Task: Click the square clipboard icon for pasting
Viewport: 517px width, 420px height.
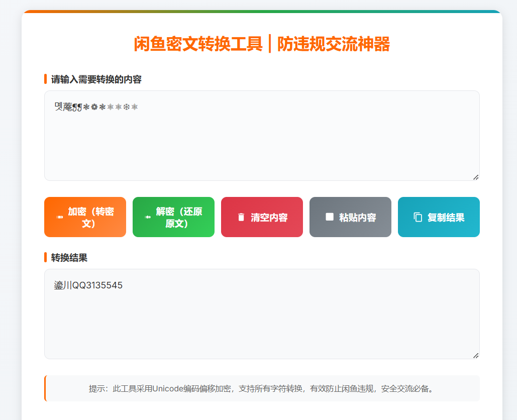Action: pyautogui.click(x=330, y=217)
